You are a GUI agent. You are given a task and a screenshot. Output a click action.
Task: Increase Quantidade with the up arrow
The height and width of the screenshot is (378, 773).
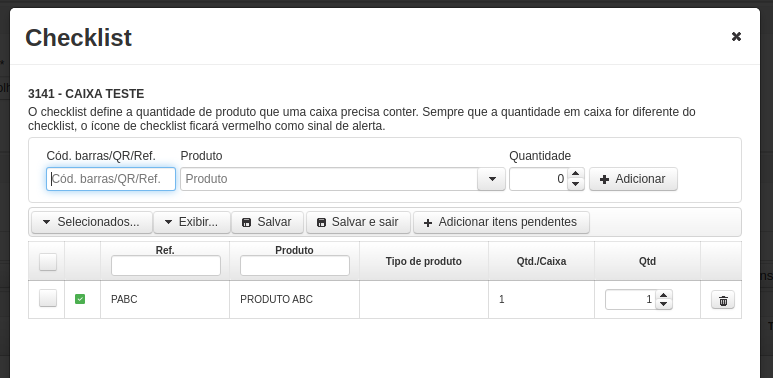pos(576,174)
